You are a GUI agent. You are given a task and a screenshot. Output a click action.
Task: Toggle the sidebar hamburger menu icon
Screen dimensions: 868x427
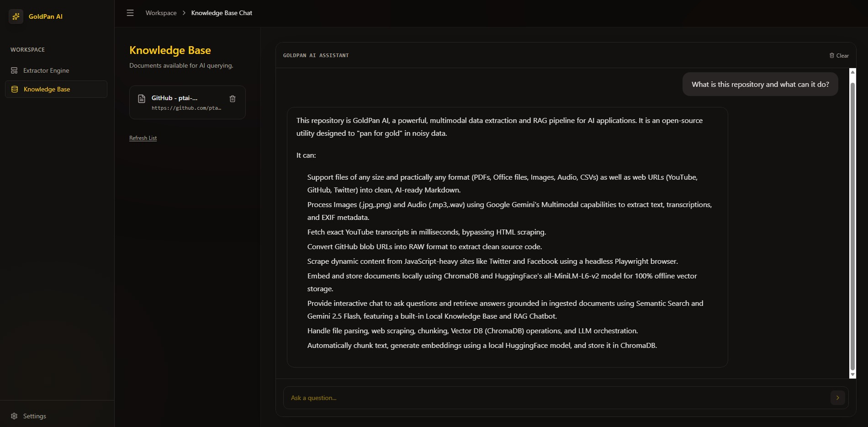tap(130, 13)
